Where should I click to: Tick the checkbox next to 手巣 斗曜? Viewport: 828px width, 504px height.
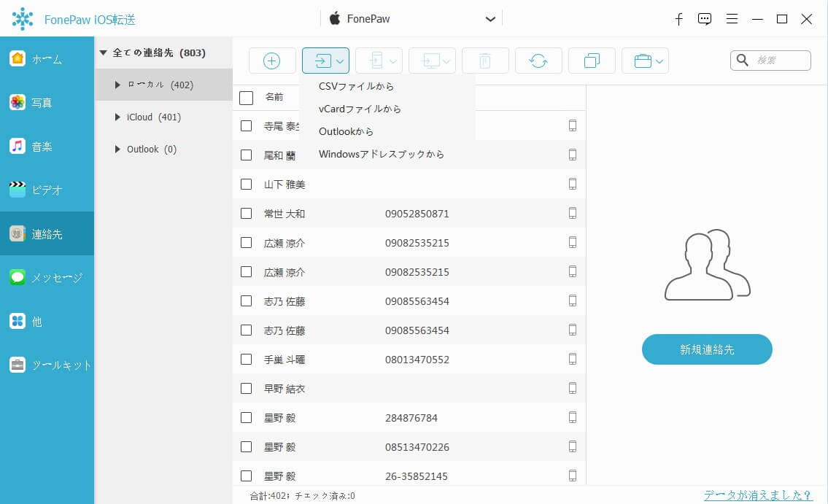pyautogui.click(x=246, y=359)
